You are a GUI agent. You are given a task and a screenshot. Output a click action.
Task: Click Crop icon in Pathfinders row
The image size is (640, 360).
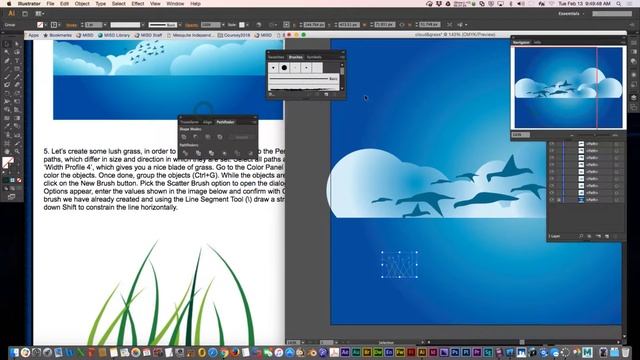pyautogui.click(x=224, y=153)
